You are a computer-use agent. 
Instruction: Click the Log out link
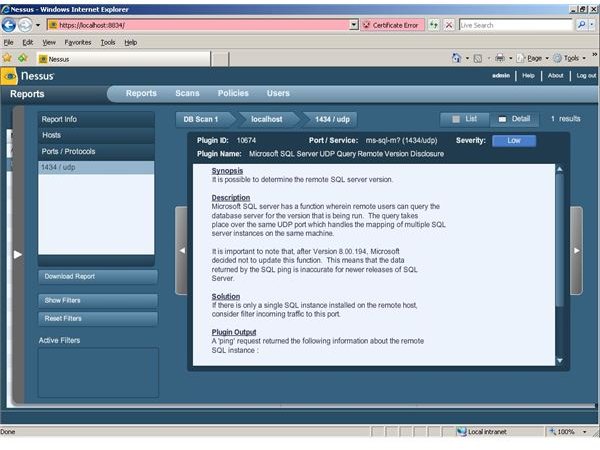point(586,76)
